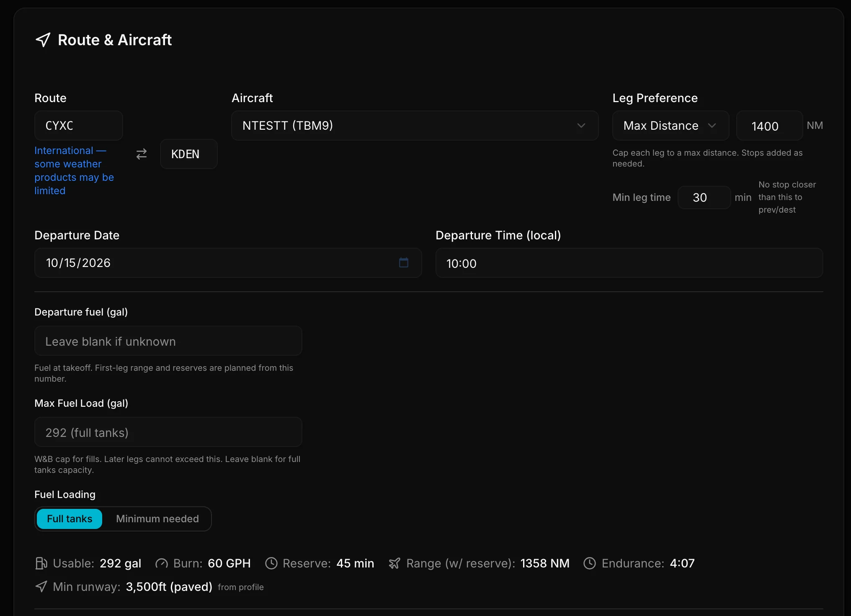The height and width of the screenshot is (616, 851).
Task: Click the Min leg time 30 field
Action: pos(704,198)
